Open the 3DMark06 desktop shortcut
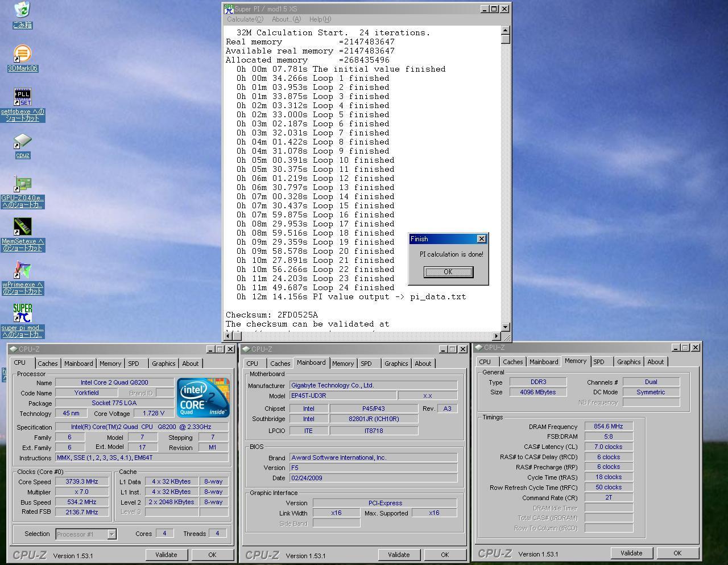The image size is (728, 565). (22, 54)
